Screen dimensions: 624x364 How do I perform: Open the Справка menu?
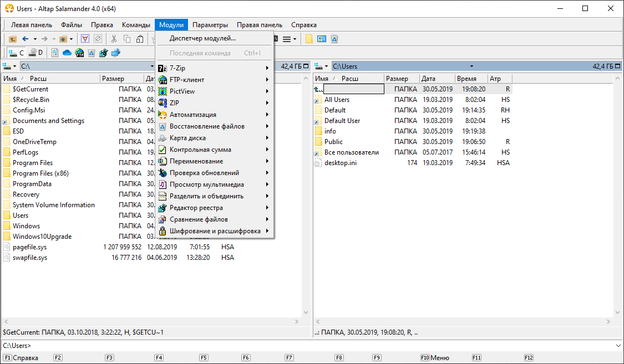pyautogui.click(x=304, y=24)
